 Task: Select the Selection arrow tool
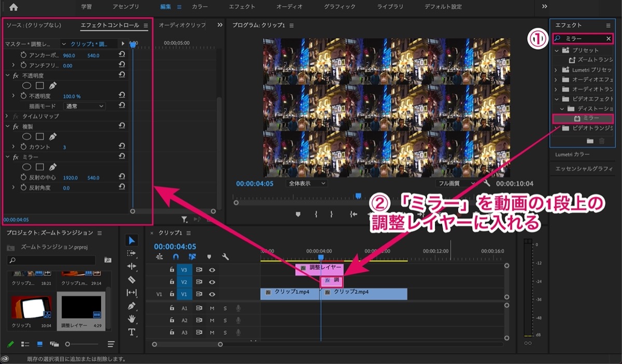tap(131, 240)
